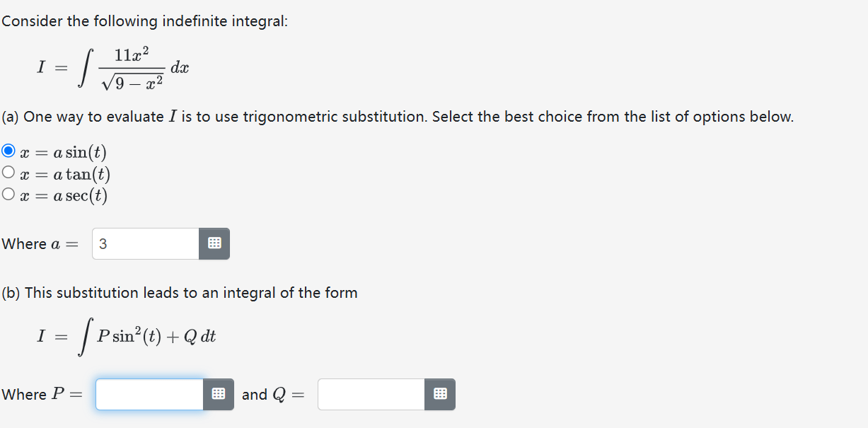Select the x = a sin(t) option
This screenshot has height=428, width=868.
click(x=6, y=151)
